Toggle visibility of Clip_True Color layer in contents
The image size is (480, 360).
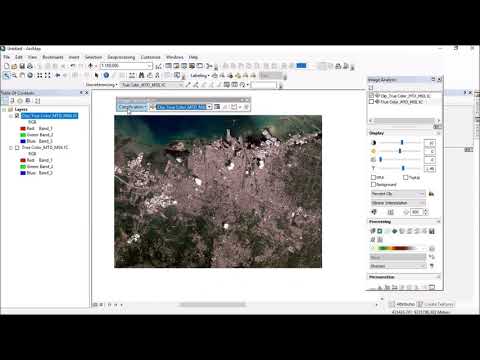pyautogui.click(x=17, y=116)
